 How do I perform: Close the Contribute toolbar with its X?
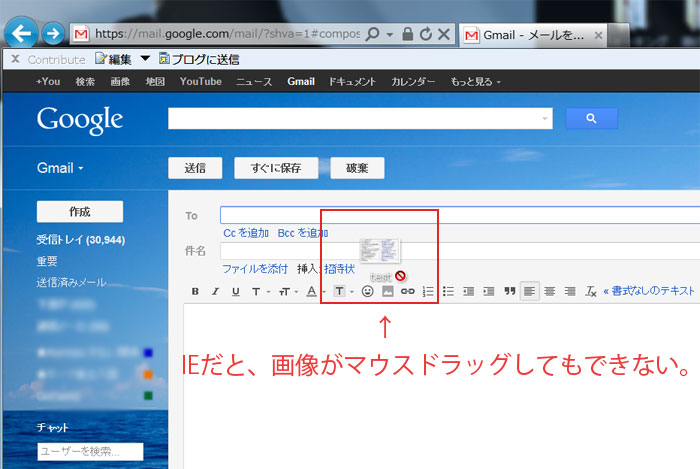pyautogui.click(x=15, y=59)
